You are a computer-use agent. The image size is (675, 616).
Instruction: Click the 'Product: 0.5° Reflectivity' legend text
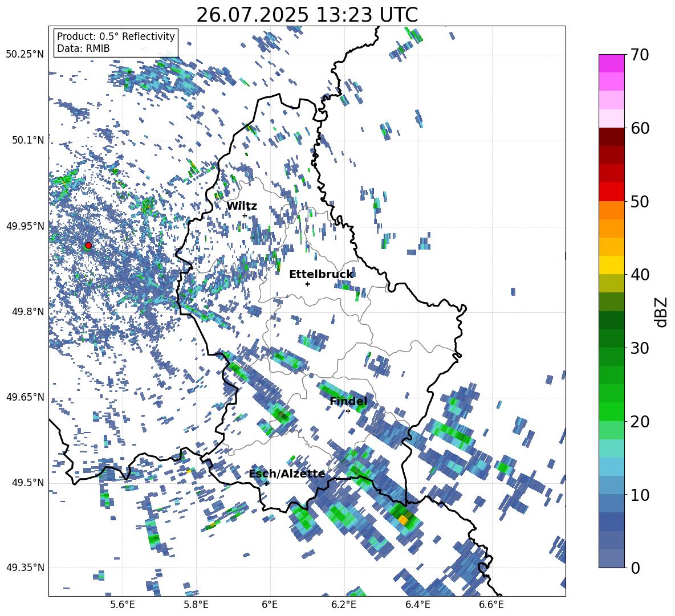[116, 36]
